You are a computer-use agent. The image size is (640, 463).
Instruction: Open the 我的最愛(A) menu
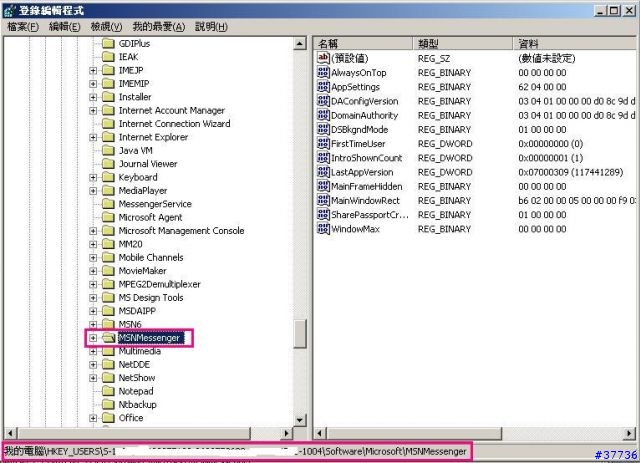click(159, 27)
